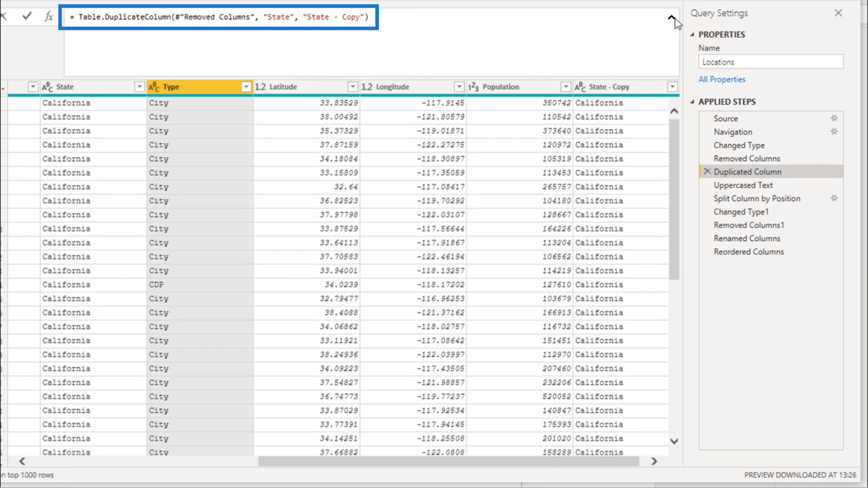The width and height of the screenshot is (868, 488).
Task: Open Split Column by Position settings gear
Action: click(x=834, y=198)
